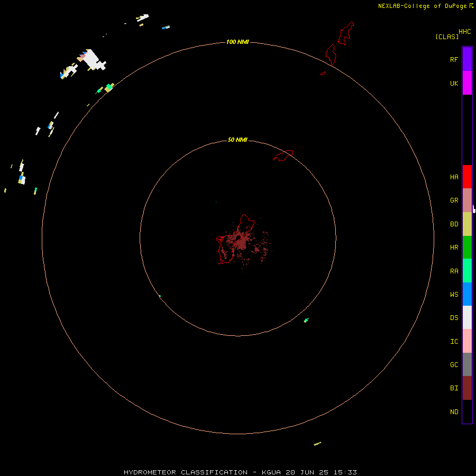Click the RF purple color swatch
Image resolution: width=476 pixels, height=476 pixels.
467,59
